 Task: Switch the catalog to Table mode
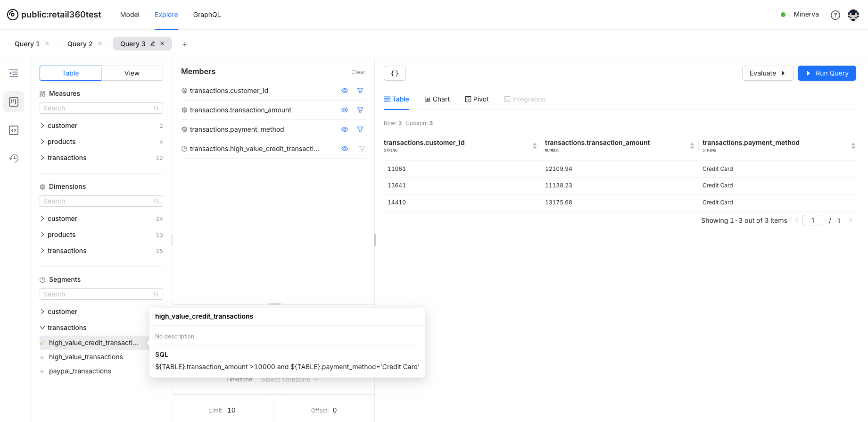pyautogui.click(x=70, y=73)
